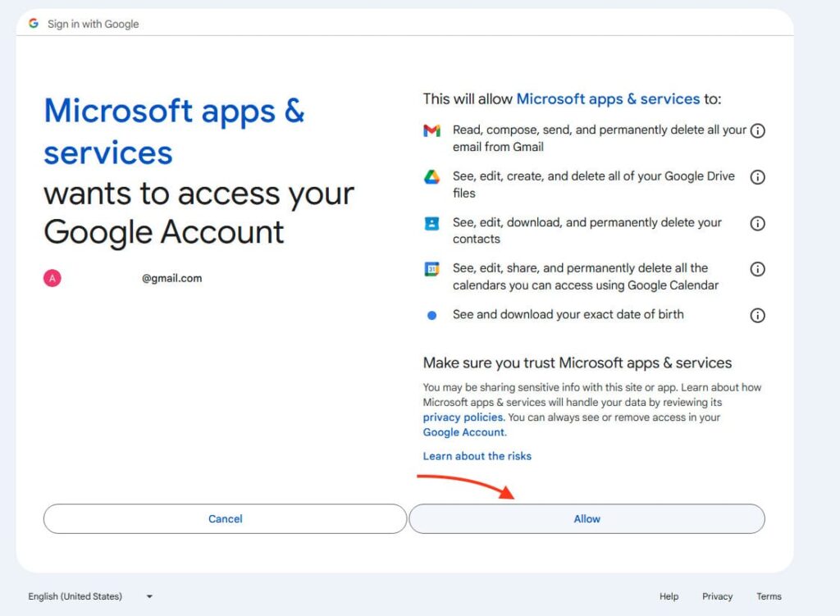Click the @gmail.com account address

pos(172,279)
